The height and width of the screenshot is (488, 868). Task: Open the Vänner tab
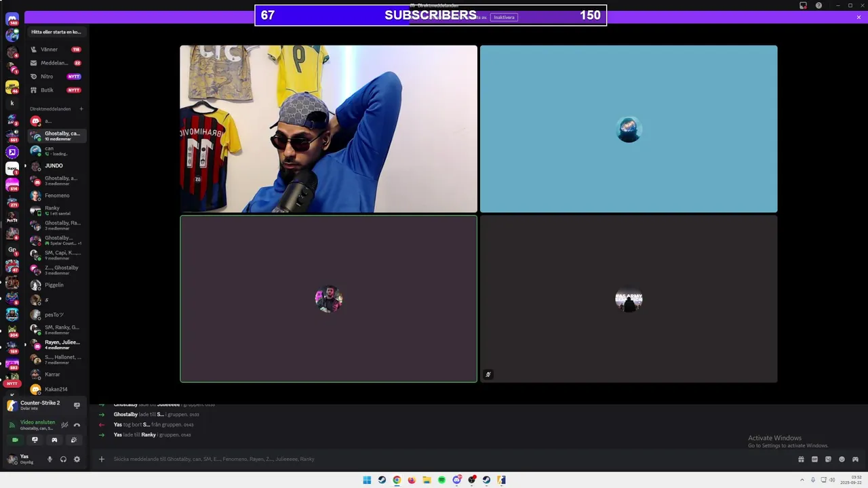pos(56,49)
